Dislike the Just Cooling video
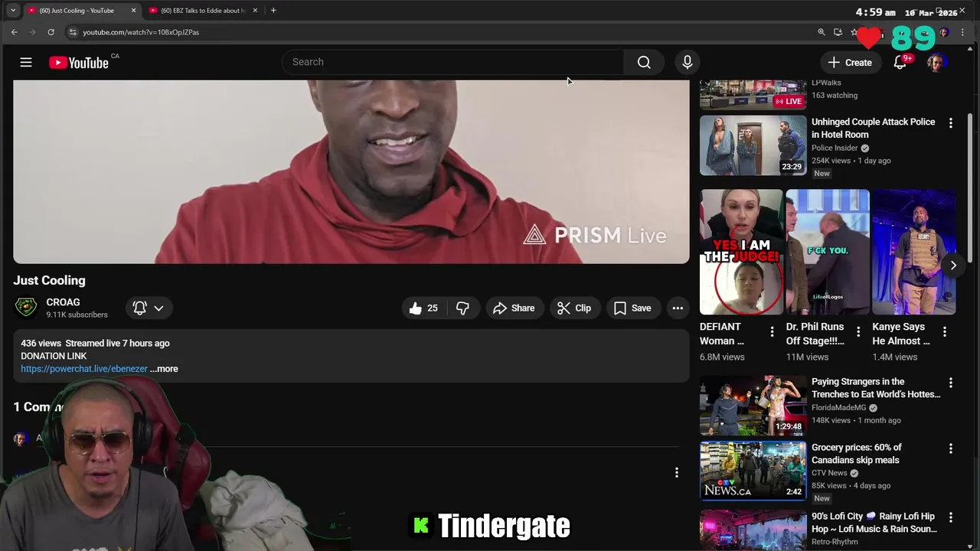 click(463, 308)
